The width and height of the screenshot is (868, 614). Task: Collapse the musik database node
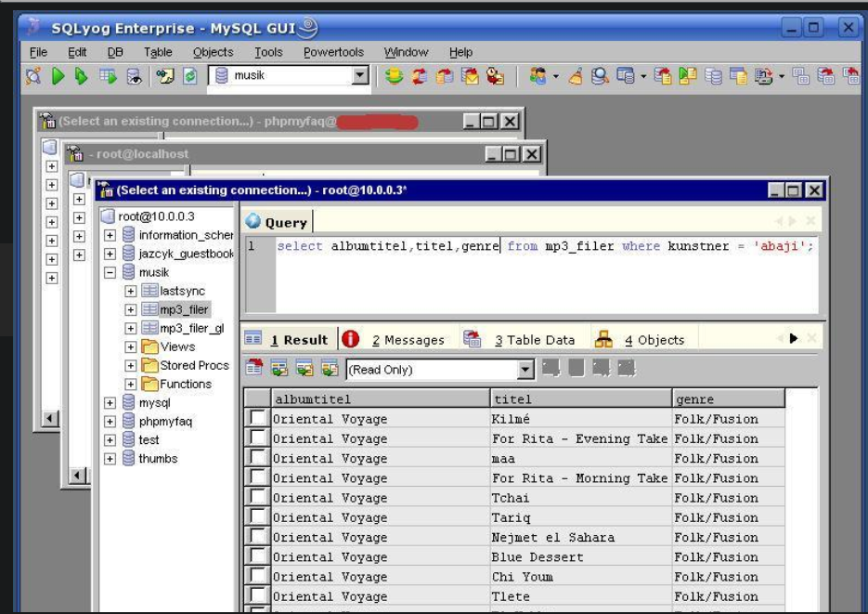click(110, 272)
